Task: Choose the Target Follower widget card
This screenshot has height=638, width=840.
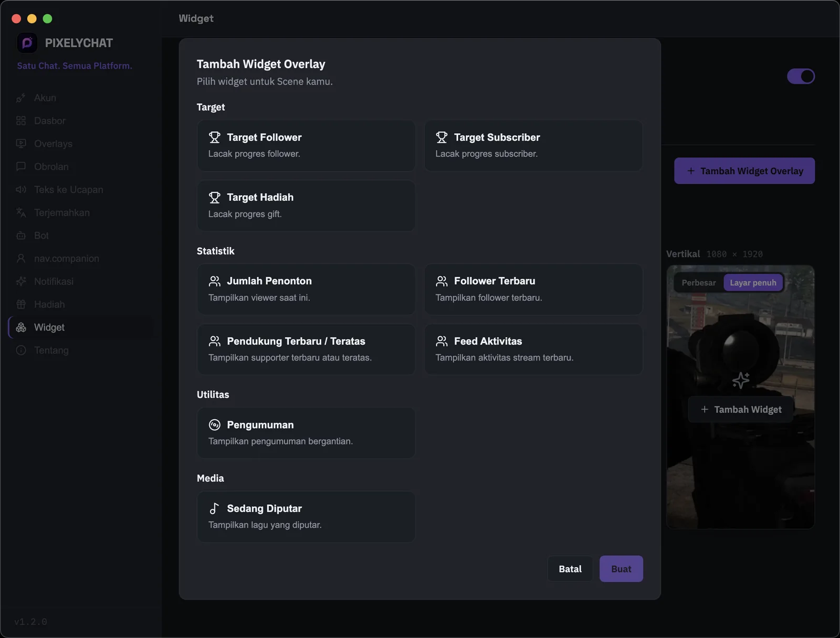Action: click(306, 145)
